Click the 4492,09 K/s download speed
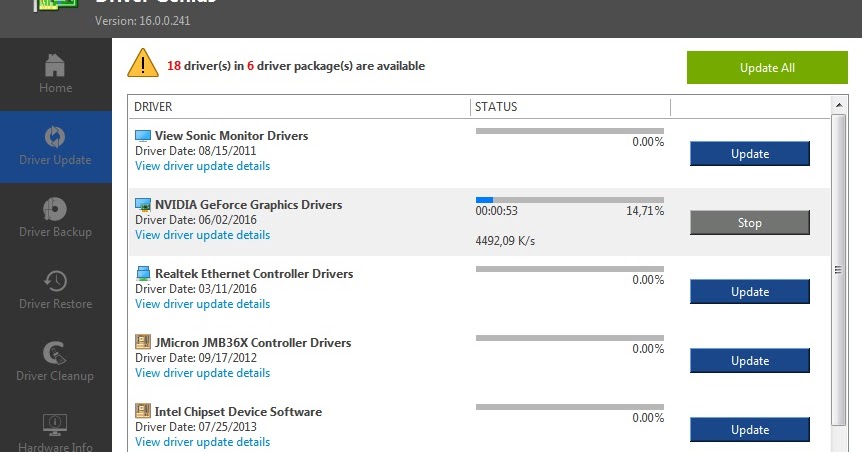Image resolution: width=862 pixels, height=452 pixels. click(x=505, y=241)
